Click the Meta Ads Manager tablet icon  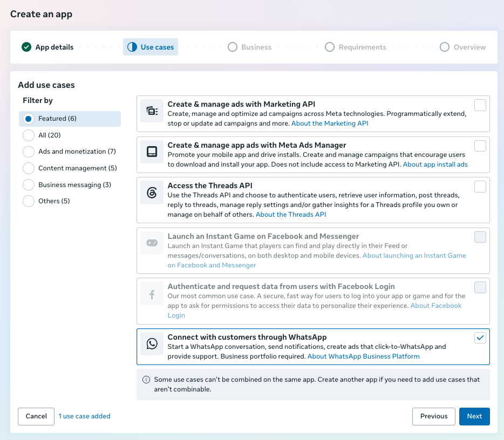(152, 152)
